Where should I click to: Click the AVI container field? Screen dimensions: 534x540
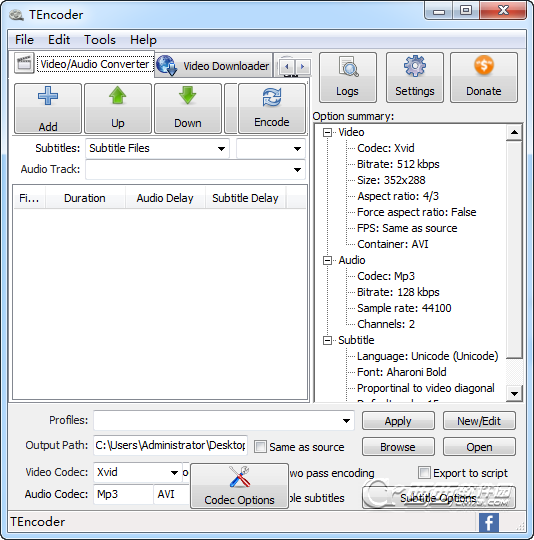coord(171,494)
